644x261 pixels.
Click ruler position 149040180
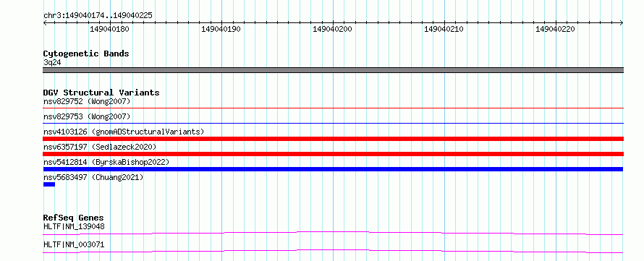click(x=110, y=29)
